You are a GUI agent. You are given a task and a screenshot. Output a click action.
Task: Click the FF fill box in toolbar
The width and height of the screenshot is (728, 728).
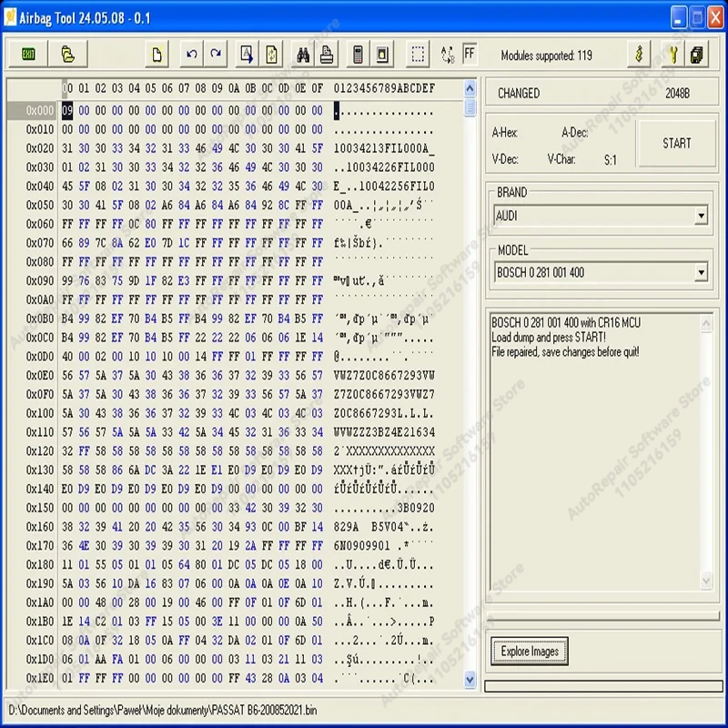pos(470,55)
